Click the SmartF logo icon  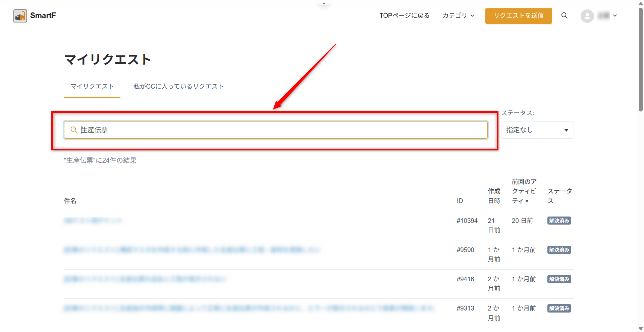pyautogui.click(x=20, y=16)
